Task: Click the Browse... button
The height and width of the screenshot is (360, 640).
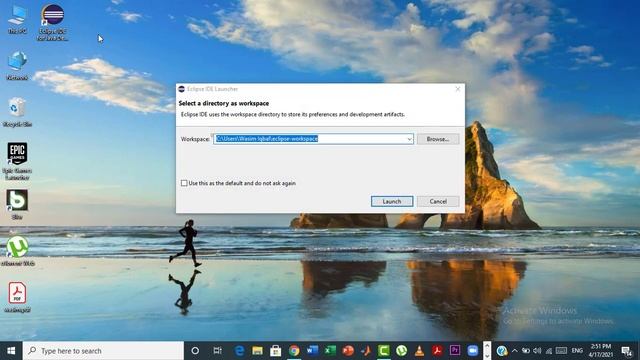Action: coord(438,139)
